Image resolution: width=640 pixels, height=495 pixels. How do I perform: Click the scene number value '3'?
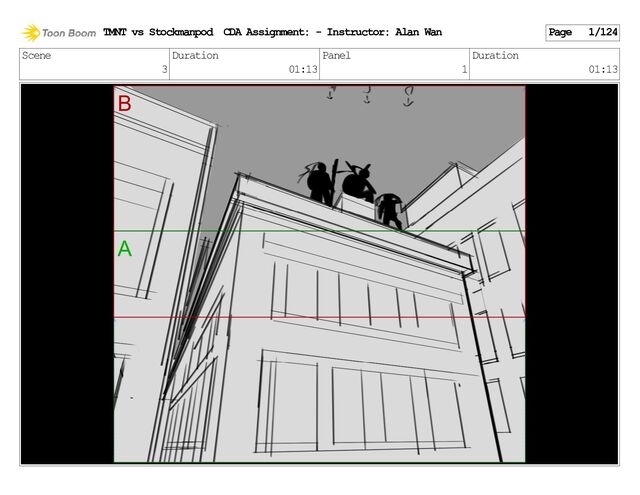point(164,69)
